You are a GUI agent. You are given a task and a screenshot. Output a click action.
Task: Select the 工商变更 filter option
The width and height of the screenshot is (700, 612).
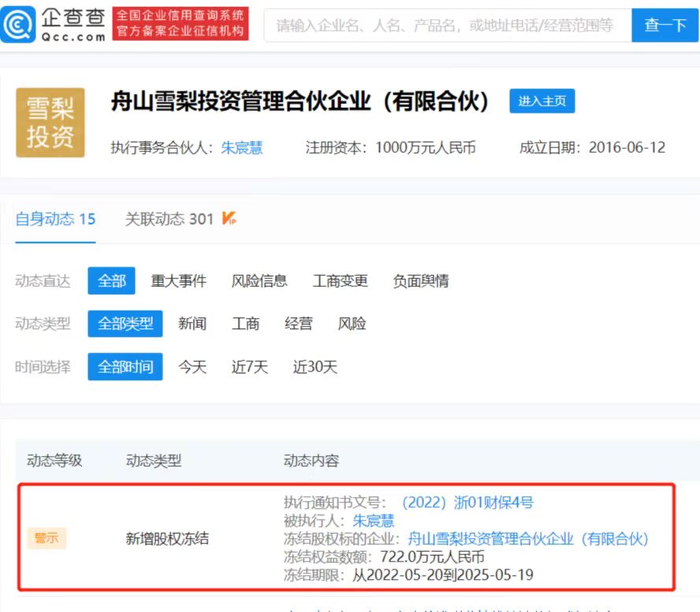coord(341,281)
